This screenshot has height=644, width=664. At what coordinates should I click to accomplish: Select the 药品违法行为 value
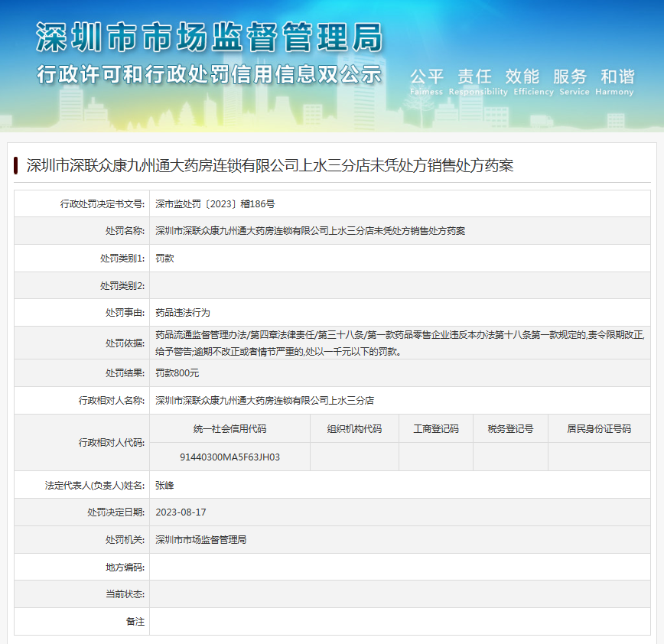pos(183,313)
